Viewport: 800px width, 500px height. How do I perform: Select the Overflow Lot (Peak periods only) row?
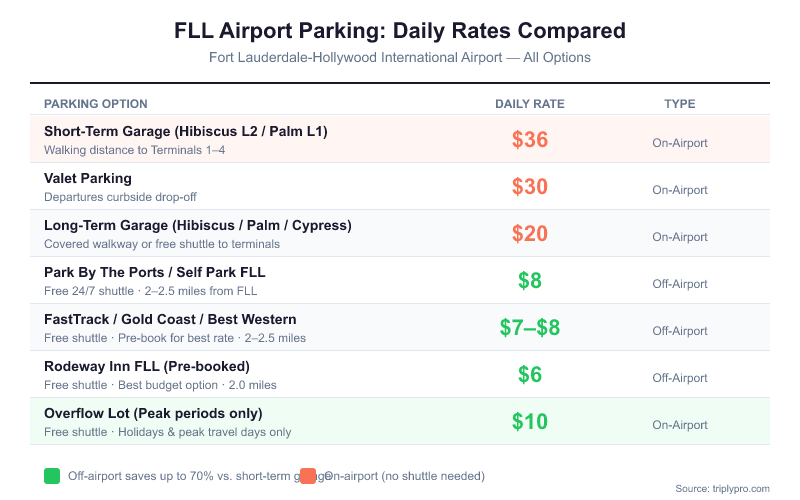[x=153, y=413]
